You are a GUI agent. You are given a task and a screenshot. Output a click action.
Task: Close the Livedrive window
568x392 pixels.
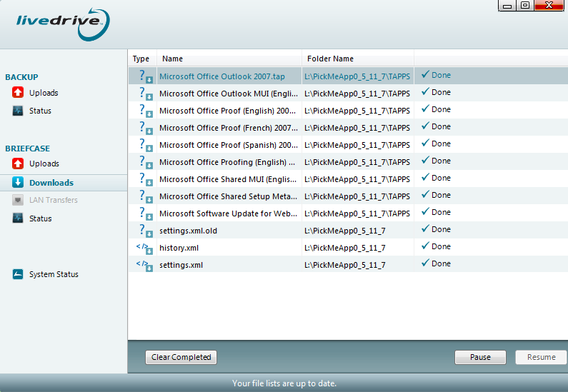[x=549, y=6]
